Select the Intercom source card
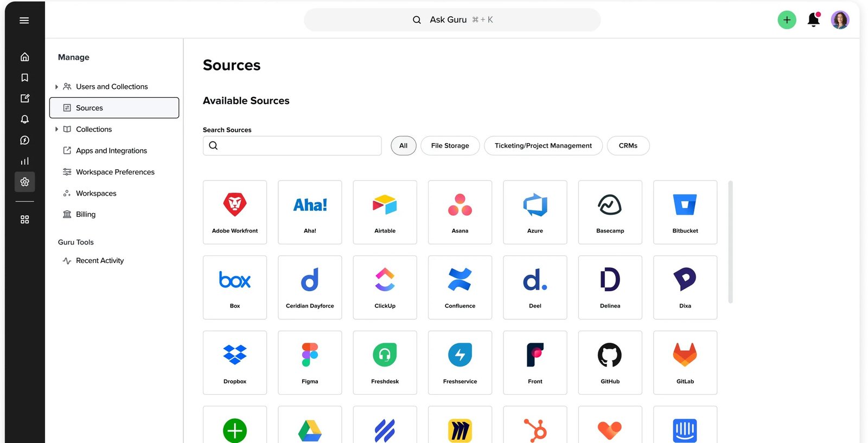Image resolution: width=868 pixels, height=443 pixels. click(x=685, y=425)
